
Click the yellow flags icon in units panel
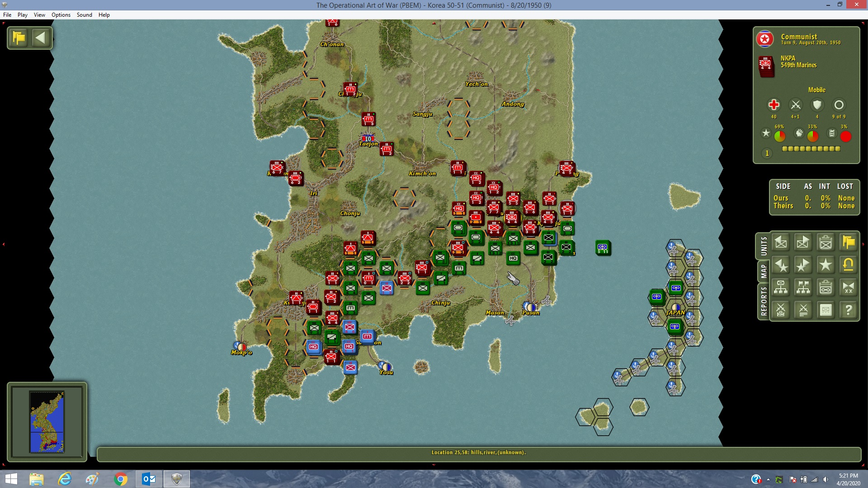tap(849, 243)
